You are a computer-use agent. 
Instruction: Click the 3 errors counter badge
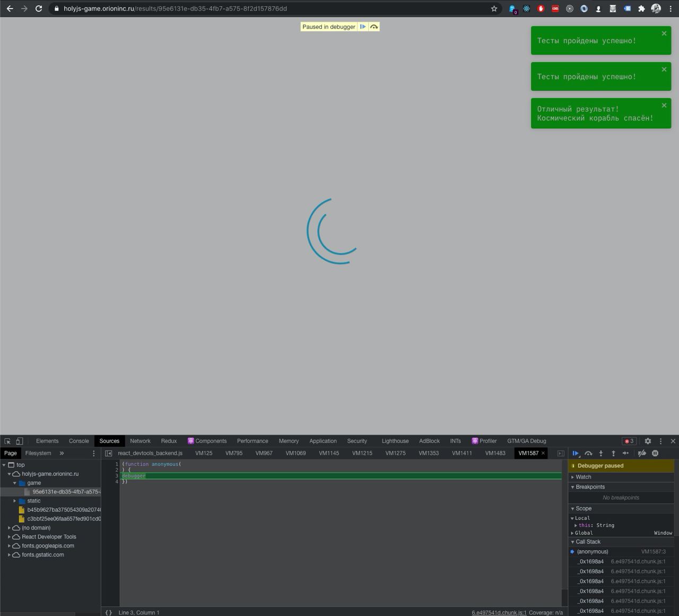point(629,441)
